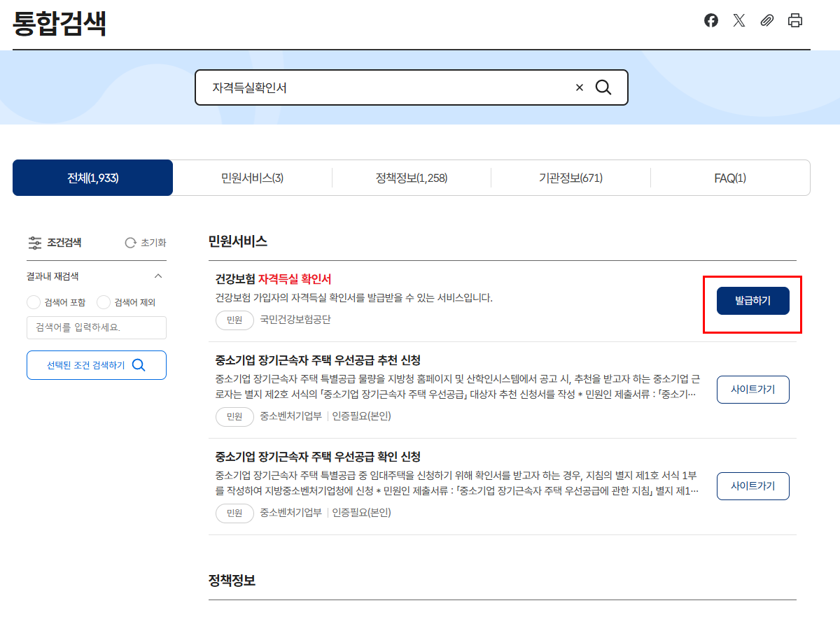Share the page on X

738,20
